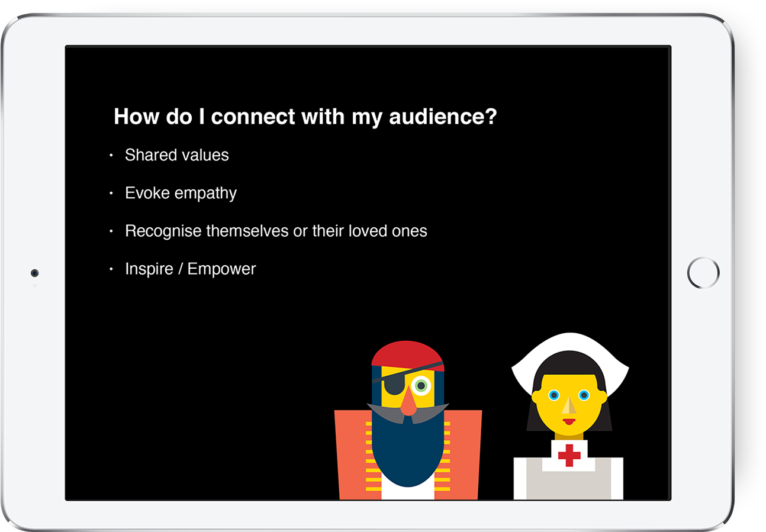
Task: Select the "Shared values" bullet text
Action: click(x=176, y=155)
